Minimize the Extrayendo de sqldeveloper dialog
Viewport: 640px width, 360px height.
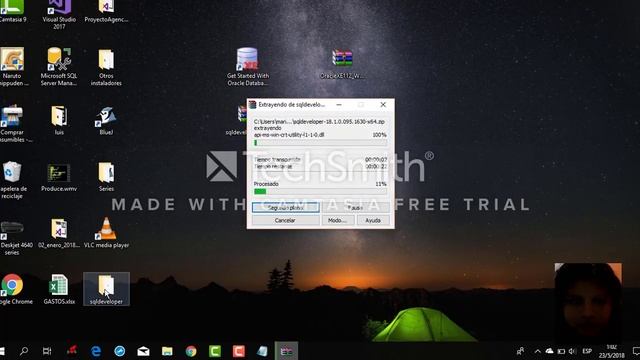pyautogui.click(x=339, y=105)
